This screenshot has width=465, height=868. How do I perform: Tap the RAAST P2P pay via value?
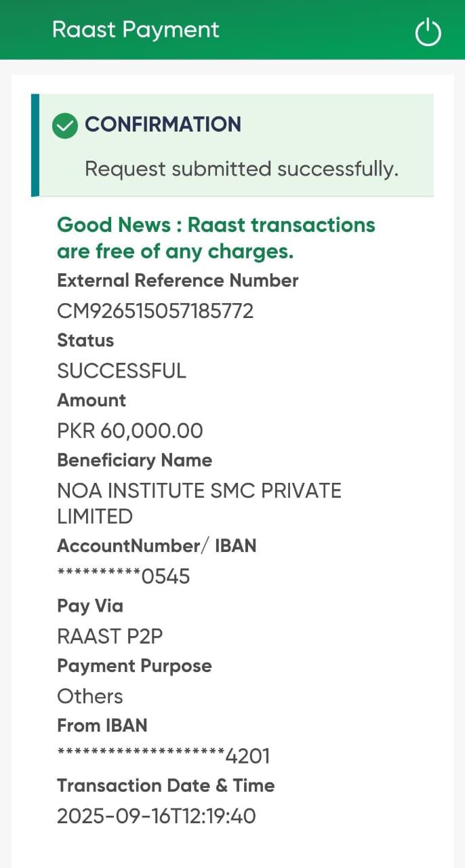point(110,636)
